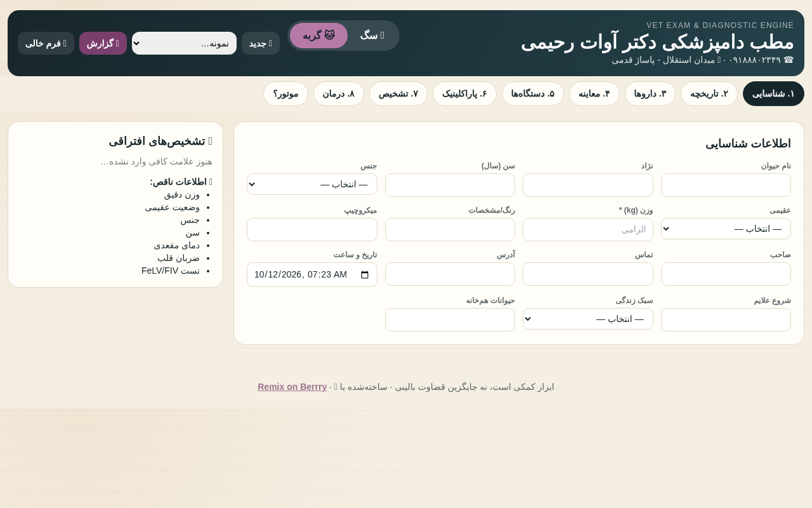
Task: Open the ۵. دستگاه‌ها tab
Action: pos(533,93)
